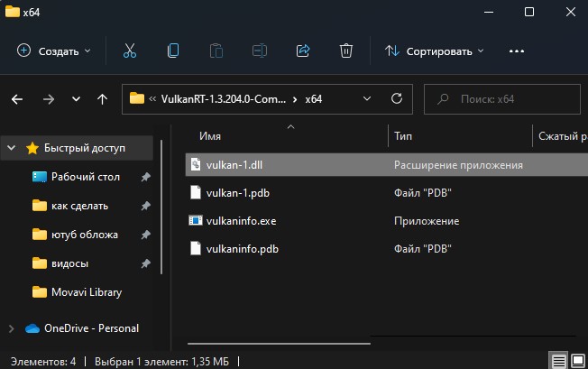This screenshot has width=588, height=369.
Task: Refresh the current folder view
Action: click(x=397, y=98)
